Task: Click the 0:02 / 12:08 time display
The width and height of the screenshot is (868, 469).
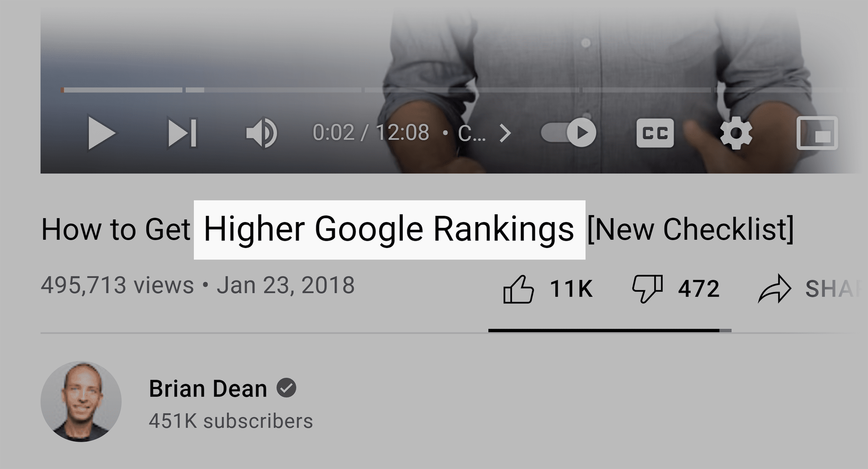Action: pos(371,133)
